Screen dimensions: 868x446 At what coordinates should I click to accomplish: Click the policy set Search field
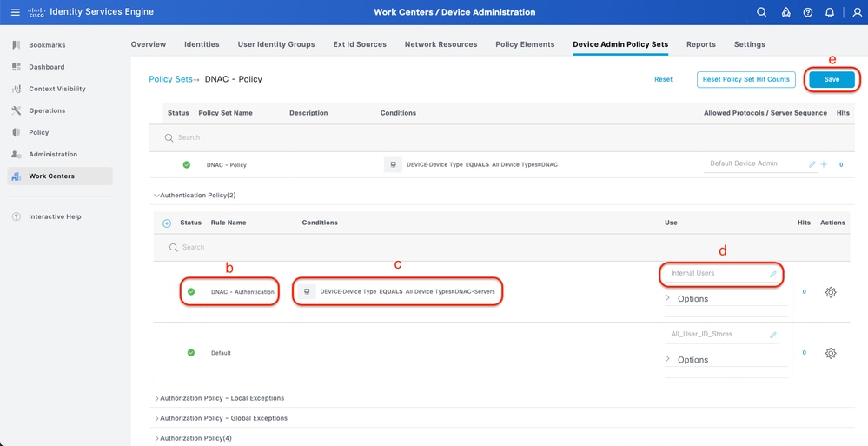(501, 137)
